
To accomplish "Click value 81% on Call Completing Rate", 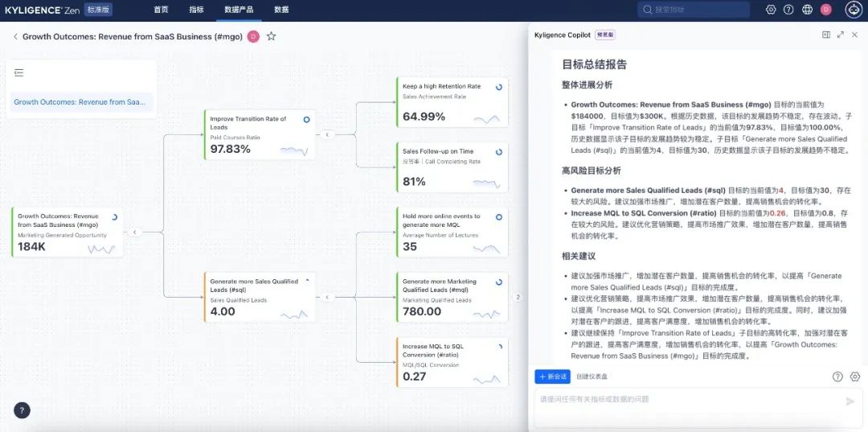I will 414,182.
